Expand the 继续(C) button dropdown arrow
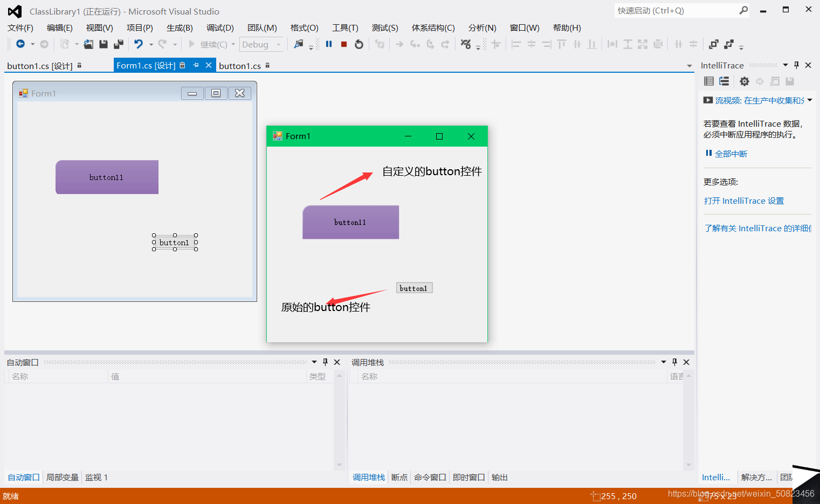Screen dimensions: 820x504 pyautogui.click(x=233, y=44)
